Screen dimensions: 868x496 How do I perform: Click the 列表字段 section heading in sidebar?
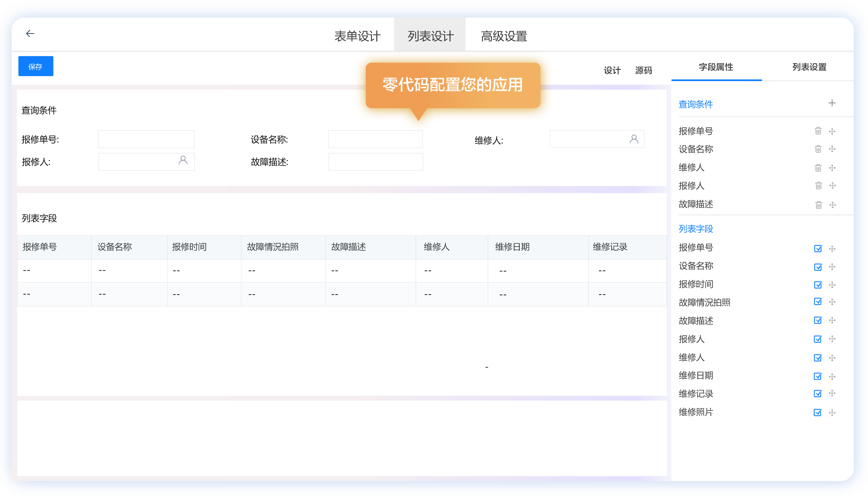(695, 229)
